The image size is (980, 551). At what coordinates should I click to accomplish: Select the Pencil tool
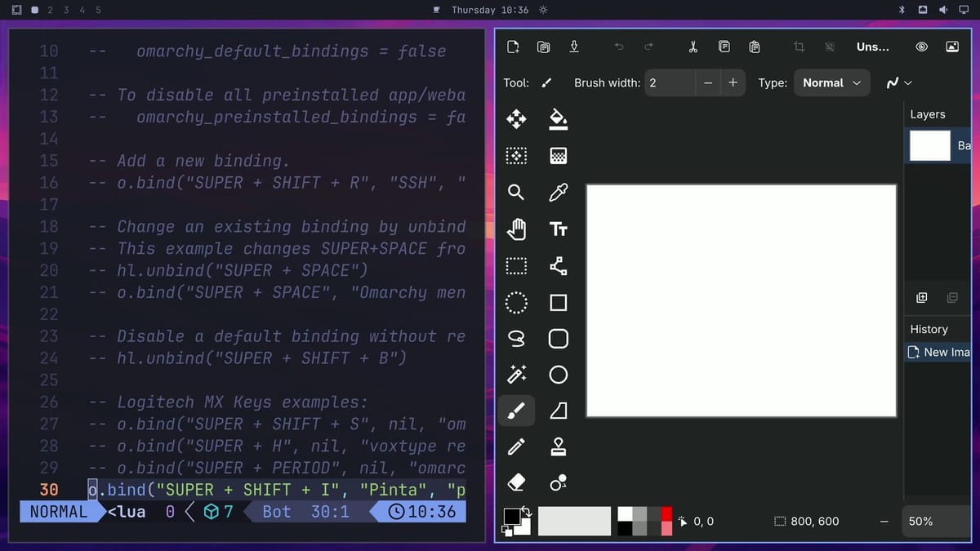516,447
